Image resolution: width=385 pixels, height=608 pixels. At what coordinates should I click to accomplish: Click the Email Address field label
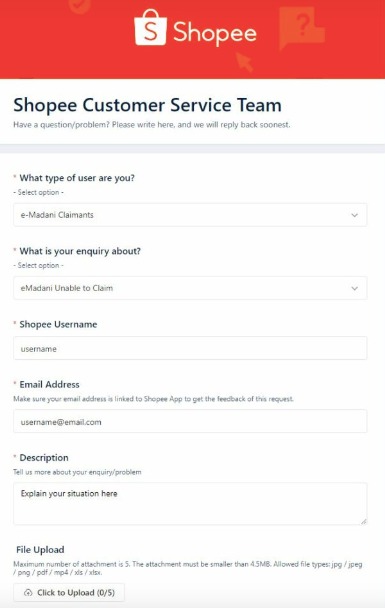tap(50, 385)
